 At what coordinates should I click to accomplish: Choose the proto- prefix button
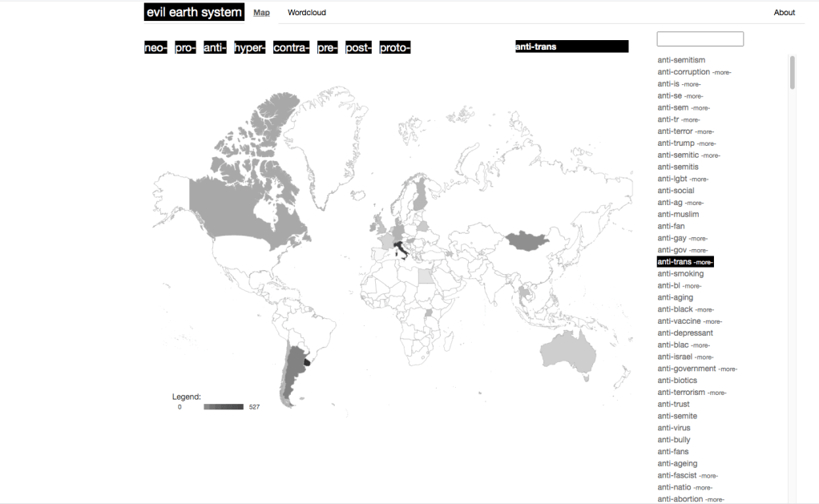[394, 48]
